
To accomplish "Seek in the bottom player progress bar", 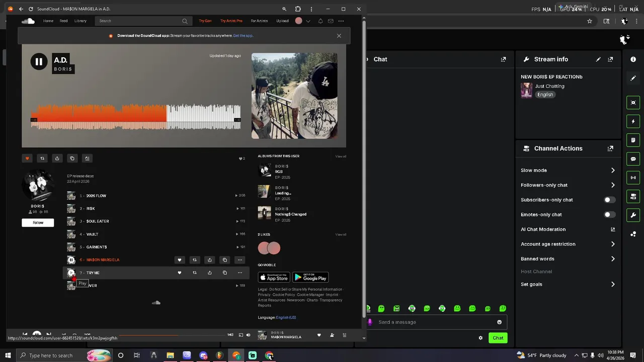I will point(171,335).
